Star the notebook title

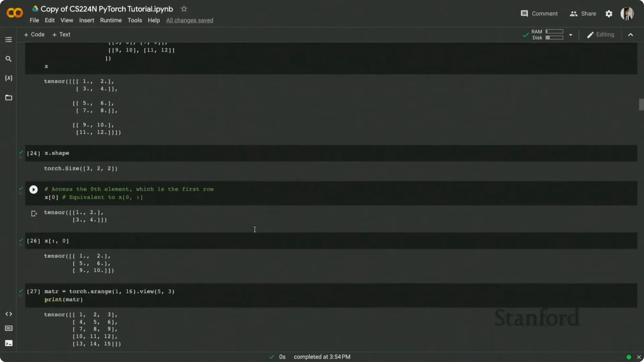184,9
